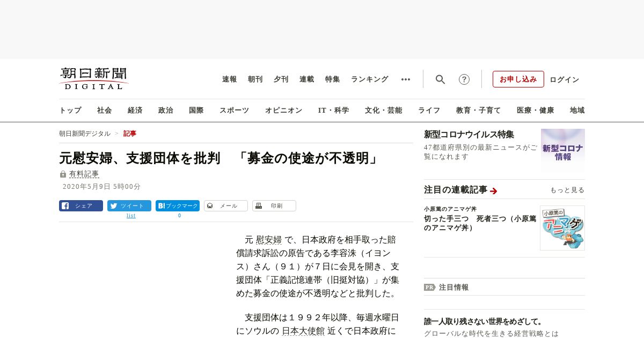Tweet the article with ツイート button

coord(129,205)
